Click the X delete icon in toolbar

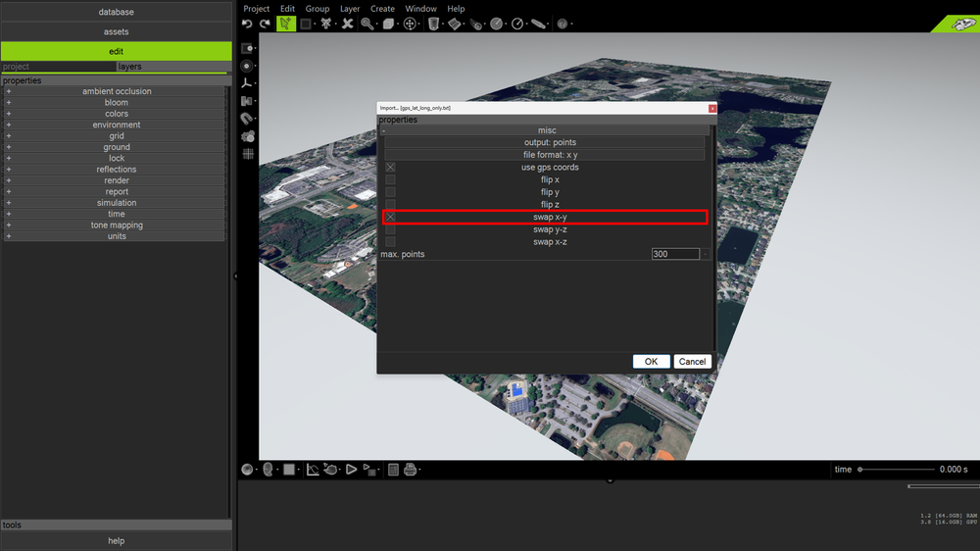click(347, 24)
